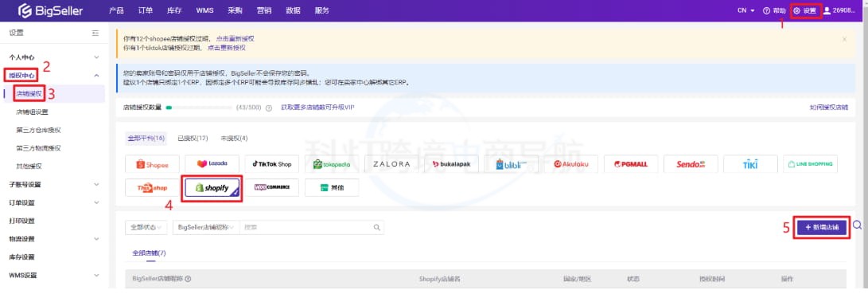Select the WooCommerce platform card
The image size is (868, 294).
coord(272,187)
